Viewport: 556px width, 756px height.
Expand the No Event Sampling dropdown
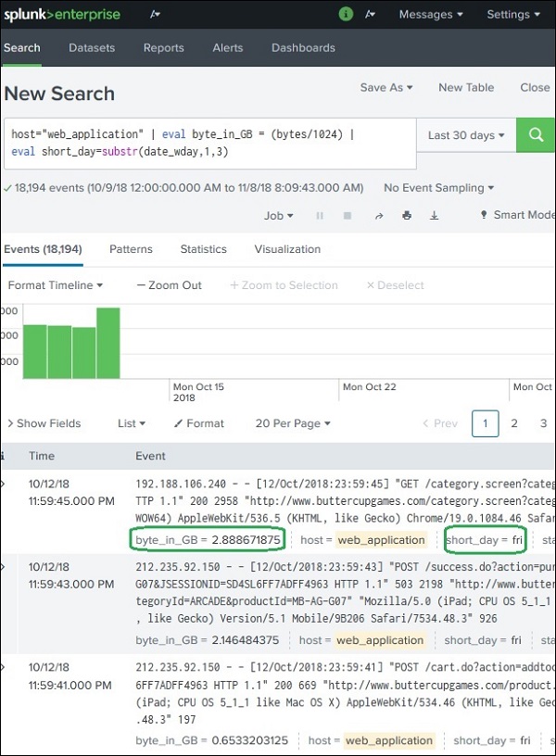(438, 187)
